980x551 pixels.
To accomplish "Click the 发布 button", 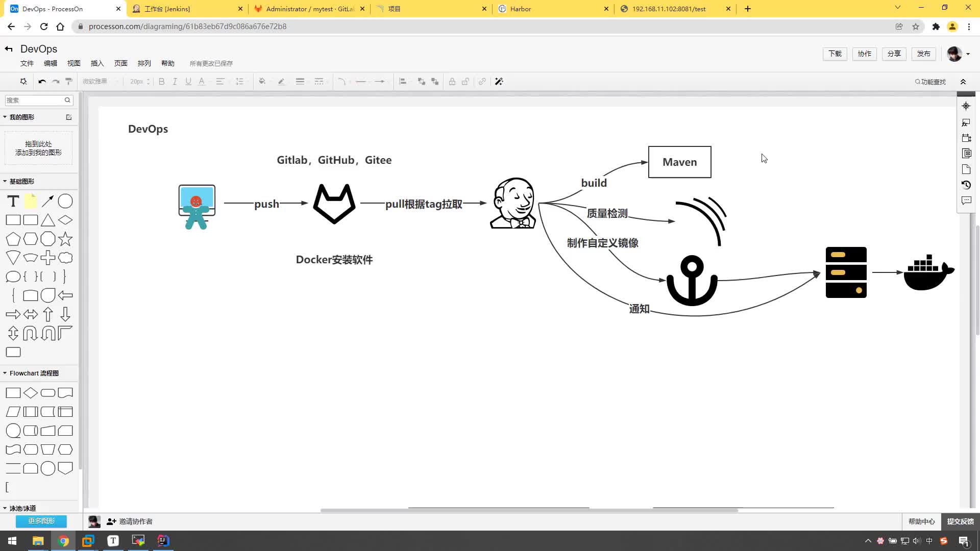I will [924, 54].
